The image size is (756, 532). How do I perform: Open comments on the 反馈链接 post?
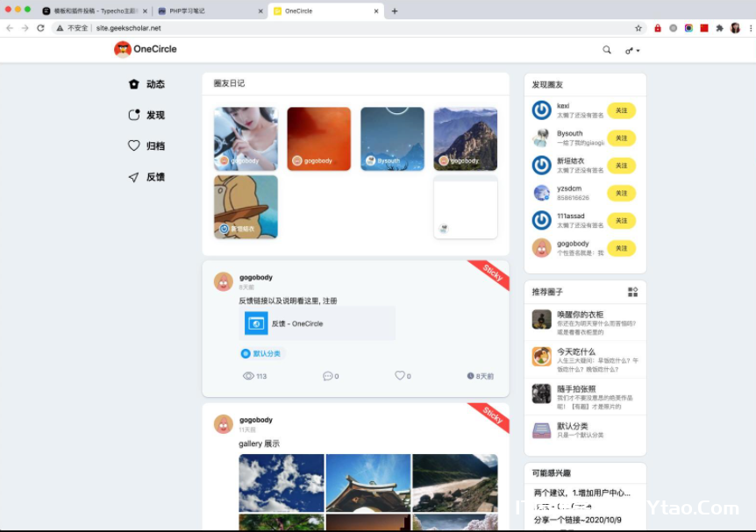(328, 376)
